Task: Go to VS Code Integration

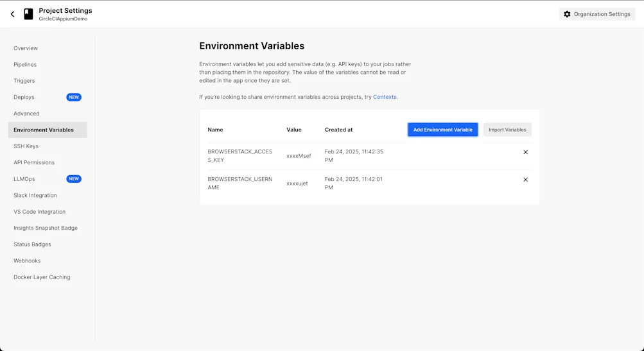Action: tap(39, 212)
